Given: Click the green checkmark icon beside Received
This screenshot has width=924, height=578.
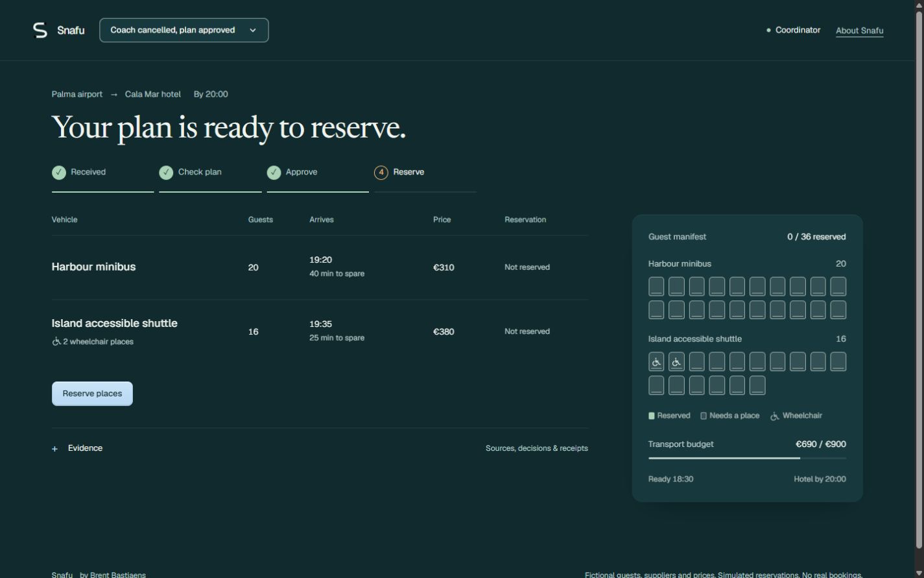Looking at the screenshot, I should [x=59, y=172].
